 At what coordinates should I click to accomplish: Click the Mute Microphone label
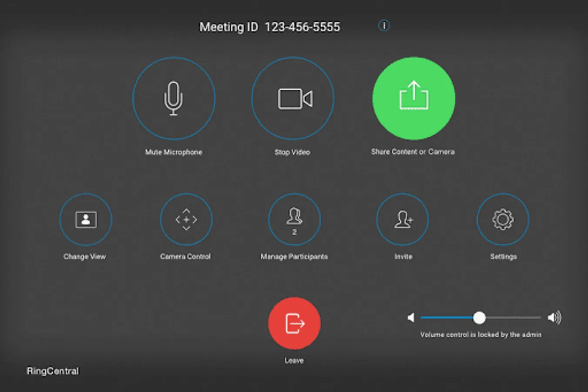(174, 152)
